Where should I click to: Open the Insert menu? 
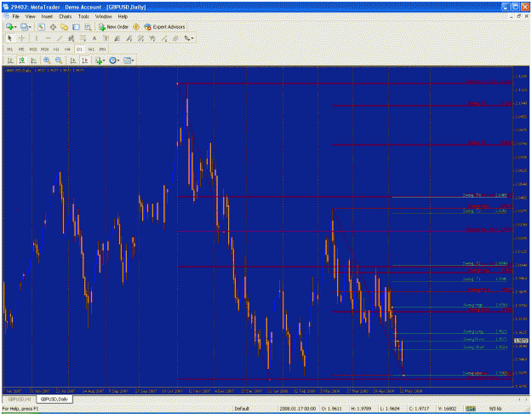click(x=47, y=16)
